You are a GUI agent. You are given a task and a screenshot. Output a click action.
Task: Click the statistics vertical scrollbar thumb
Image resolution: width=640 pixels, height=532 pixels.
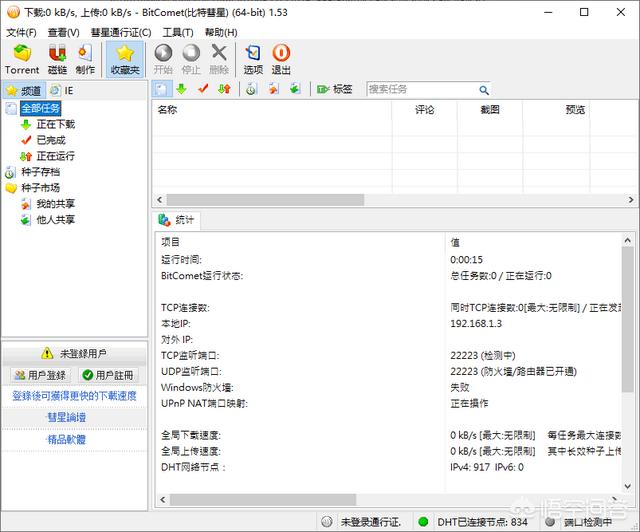coord(628,319)
